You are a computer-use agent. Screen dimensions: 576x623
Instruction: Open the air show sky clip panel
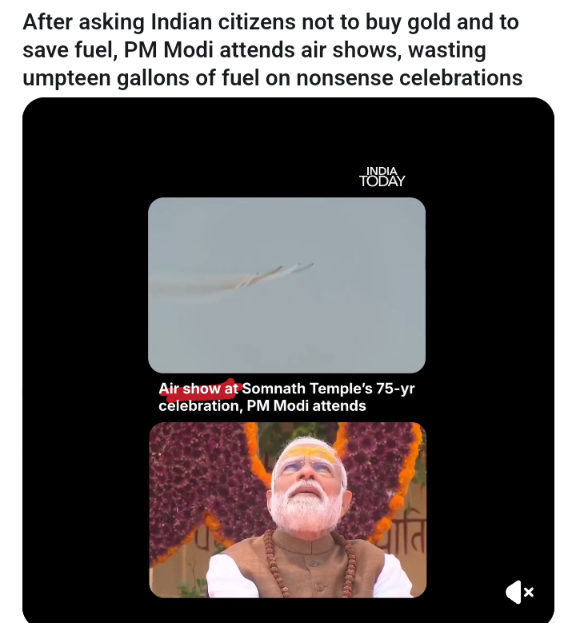(x=287, y=285)
